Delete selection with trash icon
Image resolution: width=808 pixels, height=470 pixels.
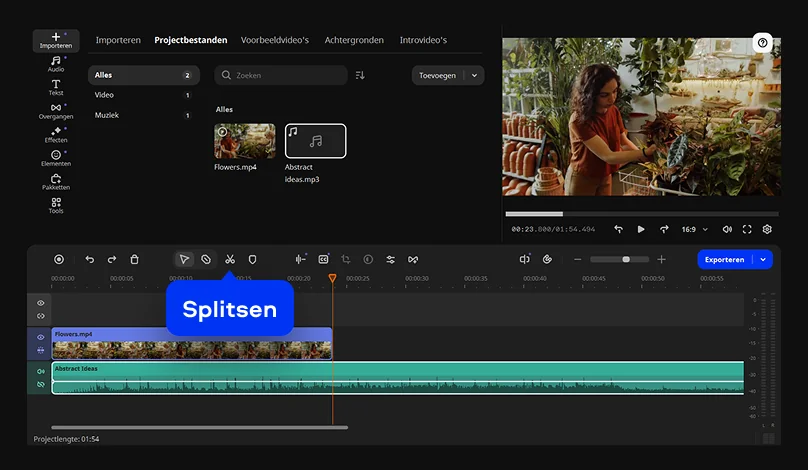coord(135,259)
